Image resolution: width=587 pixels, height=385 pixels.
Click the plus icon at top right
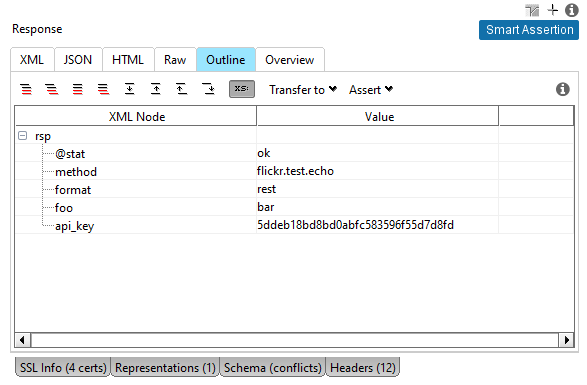click(553, 10)
